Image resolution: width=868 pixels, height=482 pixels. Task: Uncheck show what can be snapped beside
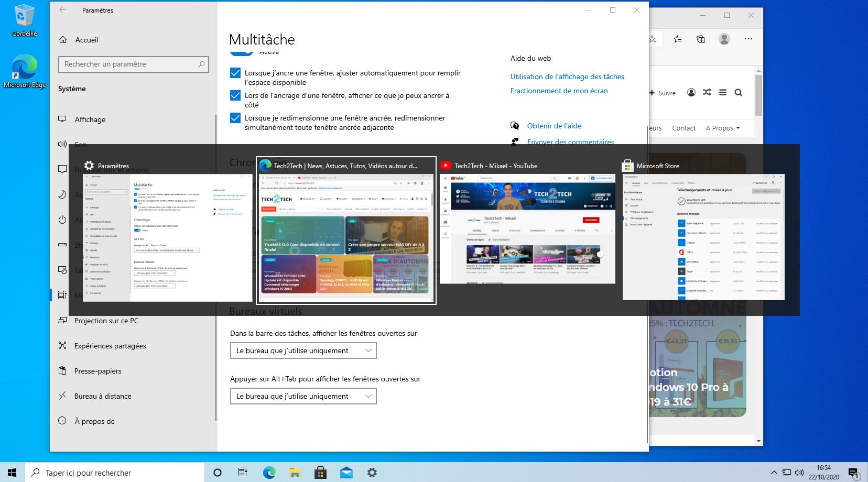(235, 95)
